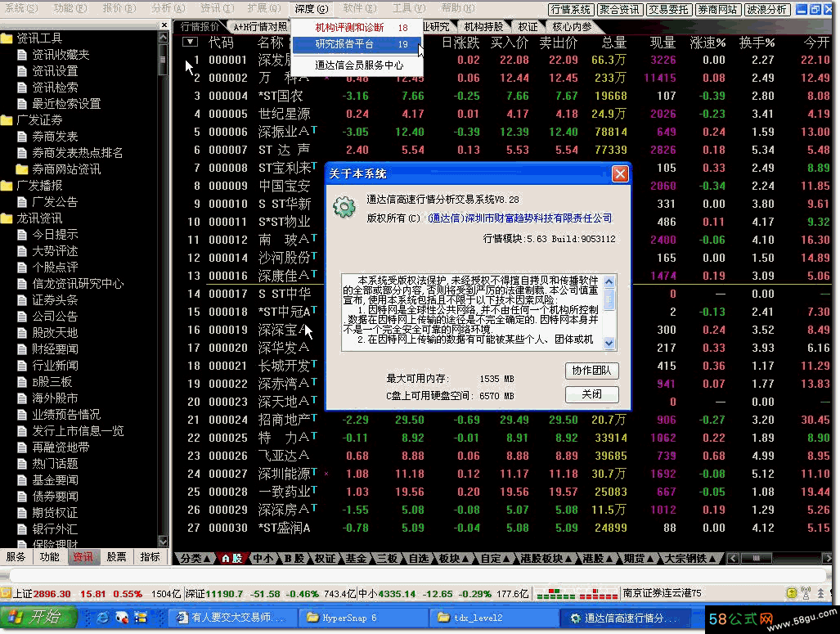Open 信龙资讯研究中心 item
This screenshot has height=634, width=840.
click(x=70, y=284)
